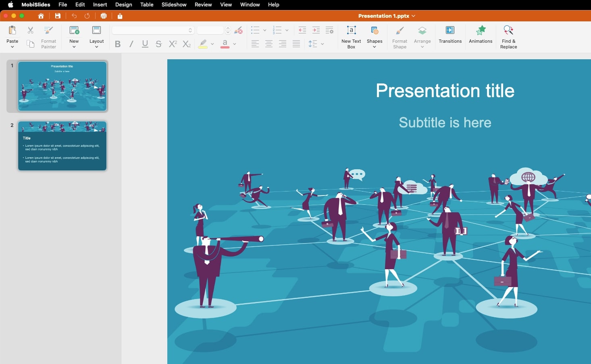This screenshot has width=591, height=364.
Task: Select the 'Presentation title' text on slide
Action: [445, 91]
